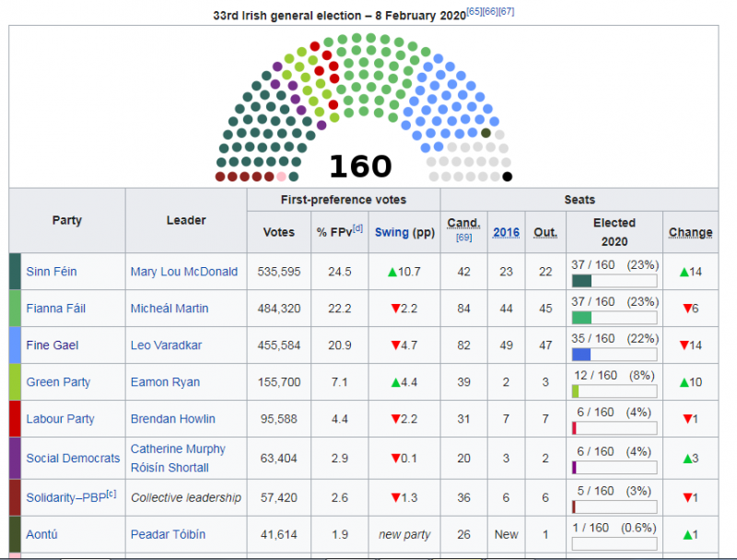Image resolution: width=737 pixels, height=560 pixels.
Task: Open footnote reference [67] in title
Action: [x=506, y=11]
